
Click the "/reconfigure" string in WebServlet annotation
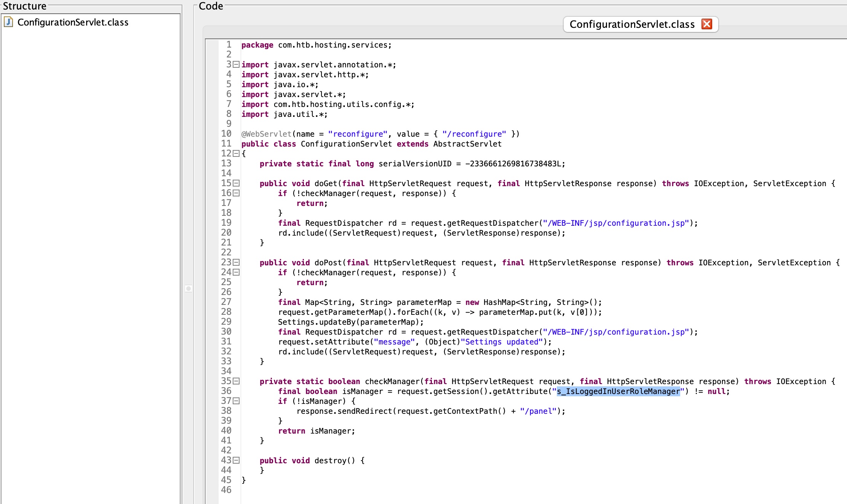474,134
